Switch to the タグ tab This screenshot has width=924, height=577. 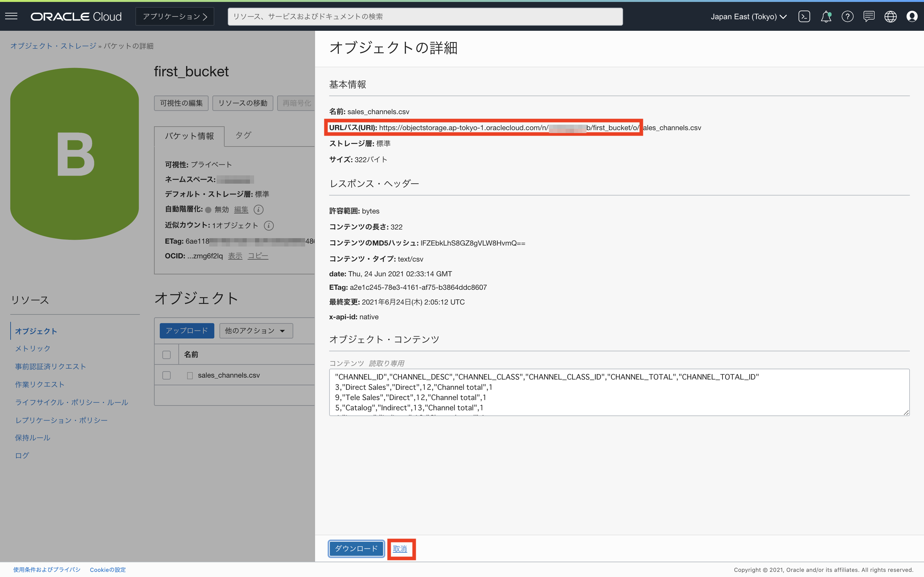click(x=243, y=135)
